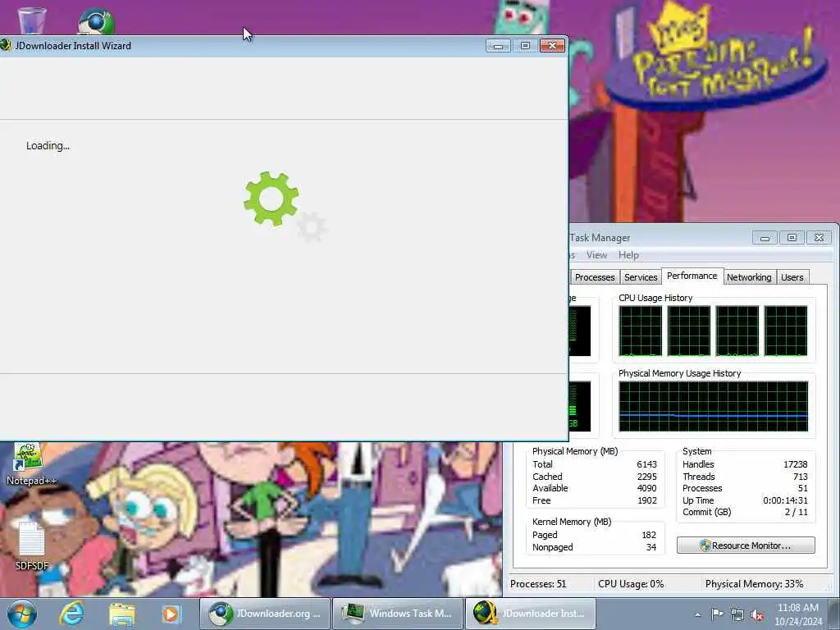The height and width of the screenshot is (630, 840).
Task: Open Services tab in Task Manager
Action: point(641,277)
